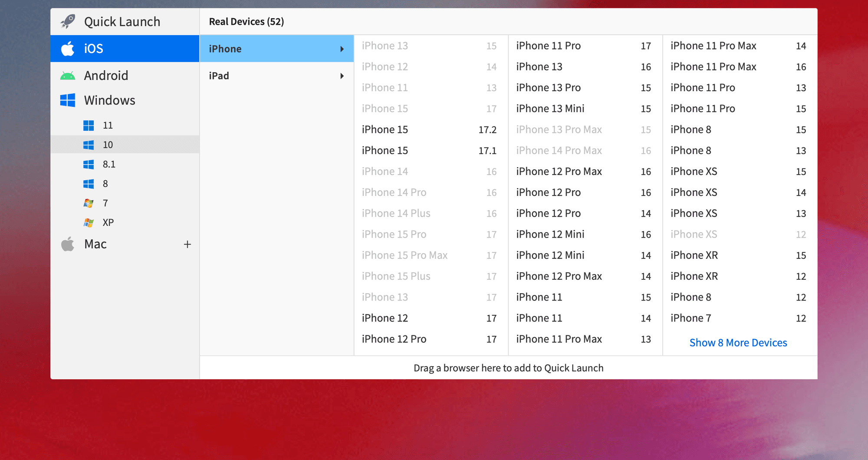Select iPhone 7 with iOS 12

click(x=740, y=318)
